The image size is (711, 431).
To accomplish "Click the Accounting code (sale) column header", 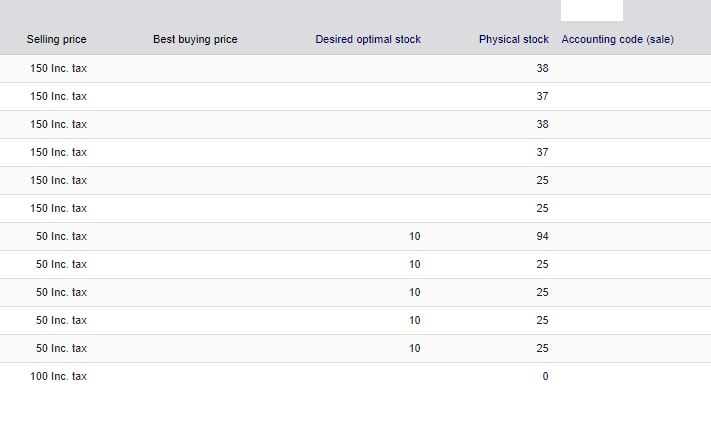I will click(x=618, y=39).
